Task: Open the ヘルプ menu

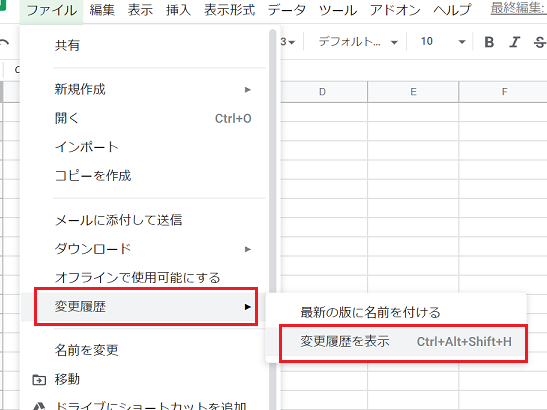Action: pyautogui.click(x=452, y=10)
